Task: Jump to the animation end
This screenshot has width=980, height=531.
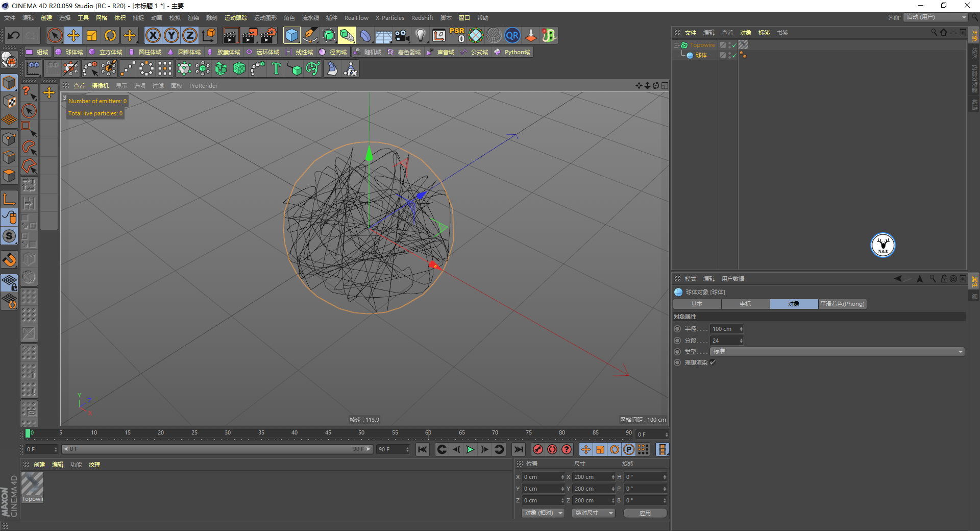Action: pos(519,449)
